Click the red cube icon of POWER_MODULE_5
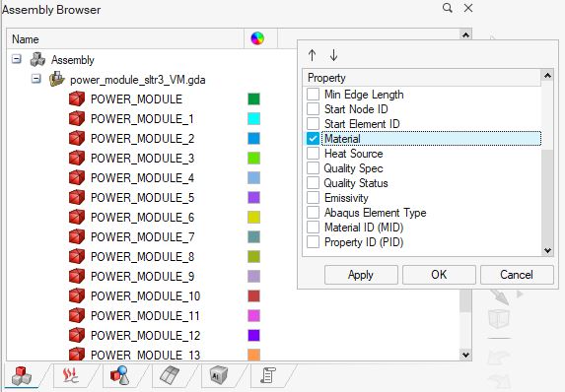 (77, 197)
